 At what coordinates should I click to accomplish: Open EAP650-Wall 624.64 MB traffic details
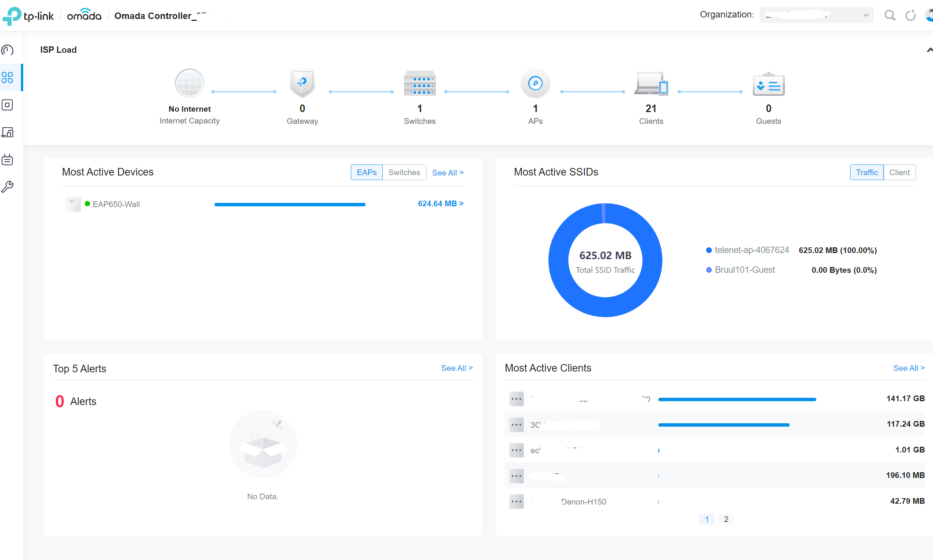(x=440, y=204)
